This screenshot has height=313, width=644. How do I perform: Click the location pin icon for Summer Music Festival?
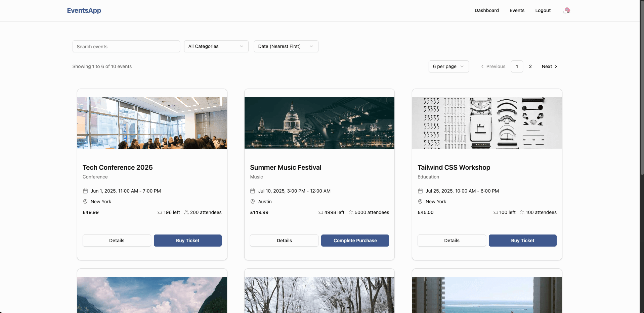tap(253, 202)
